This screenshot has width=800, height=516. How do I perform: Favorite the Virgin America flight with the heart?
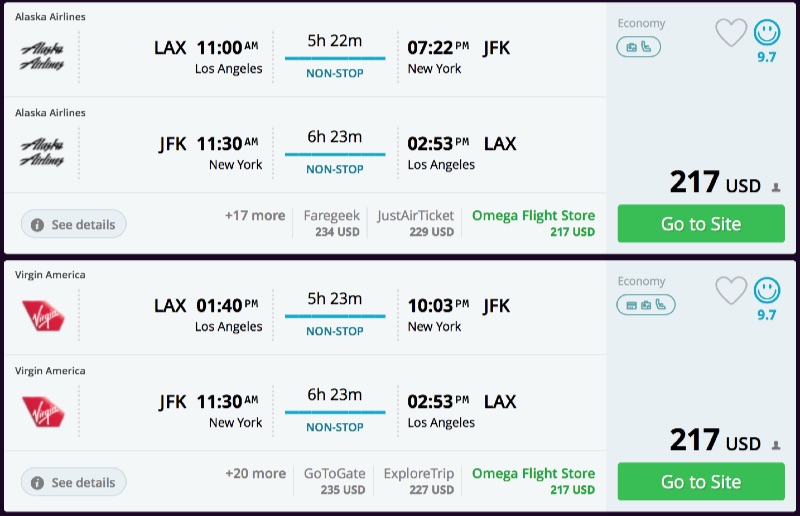[x=731, y=291]
